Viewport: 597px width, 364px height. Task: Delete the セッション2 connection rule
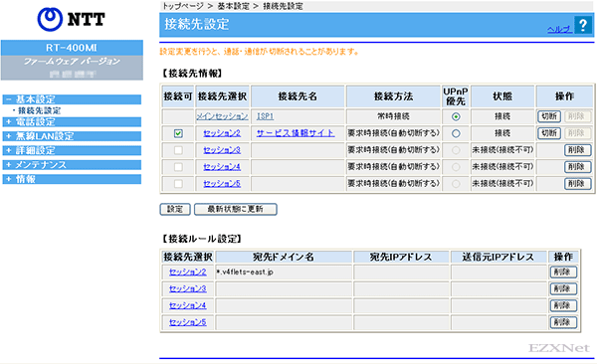(563, 272)
